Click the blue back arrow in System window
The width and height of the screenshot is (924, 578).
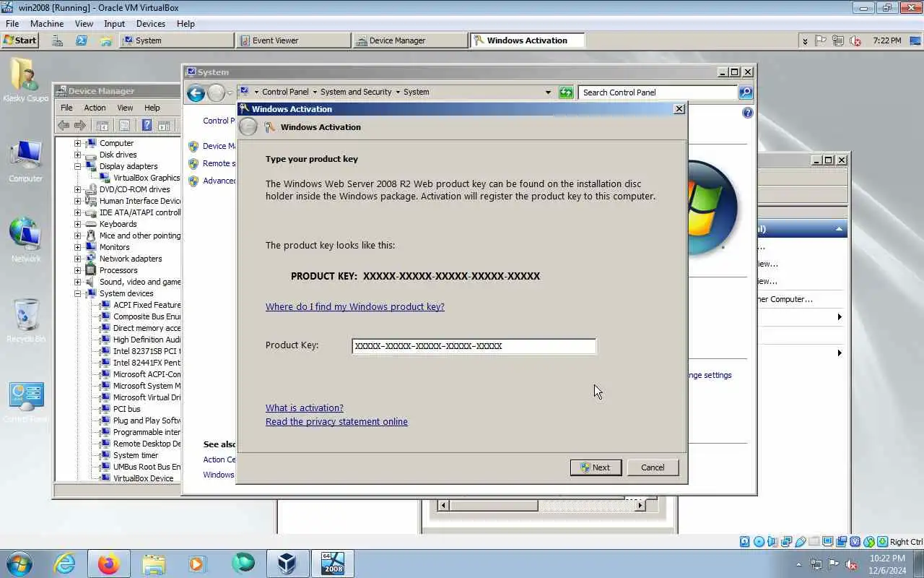[196, 92]
